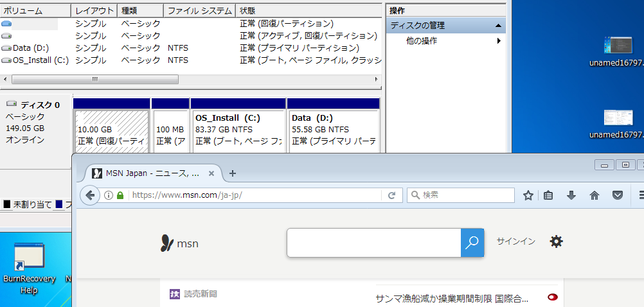Open the bookmarks list icon
This screenshot has width=644, height=307.
pos(548,195)
